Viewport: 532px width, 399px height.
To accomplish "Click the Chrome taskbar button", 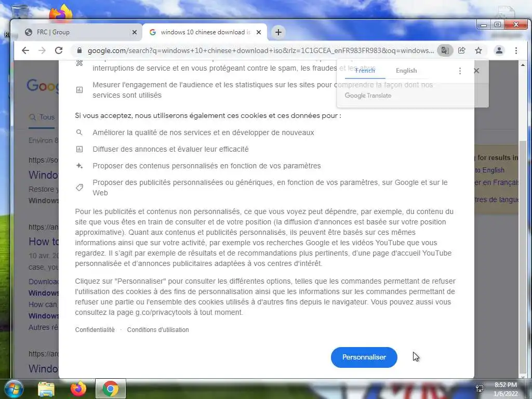I will [x=111, y=389].
